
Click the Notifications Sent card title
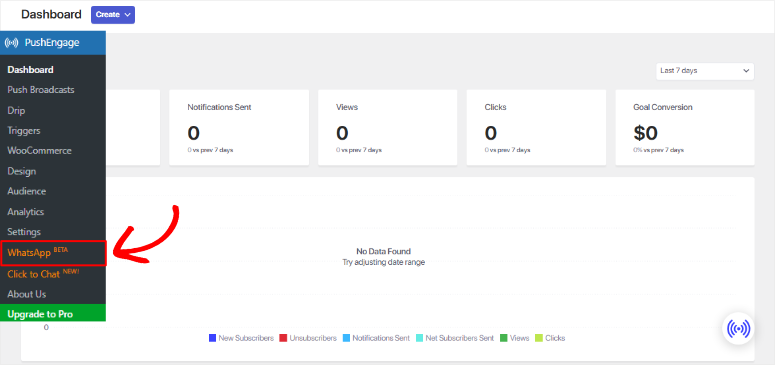[219, 107]
